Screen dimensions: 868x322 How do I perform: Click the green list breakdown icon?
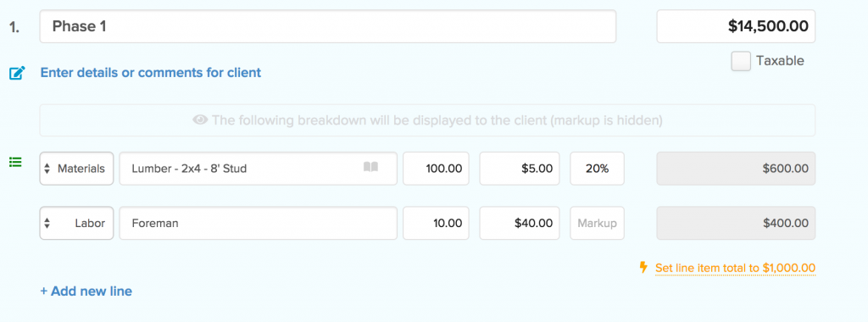15,162
